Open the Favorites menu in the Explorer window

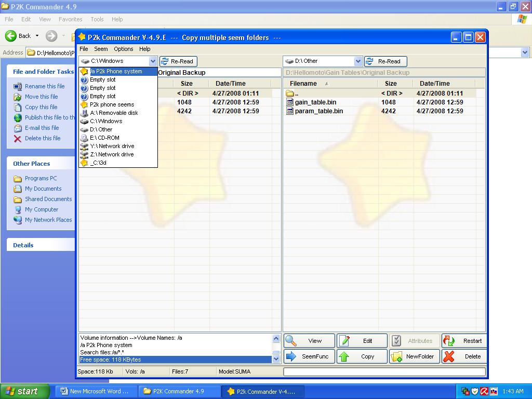[x=70, y=19]
